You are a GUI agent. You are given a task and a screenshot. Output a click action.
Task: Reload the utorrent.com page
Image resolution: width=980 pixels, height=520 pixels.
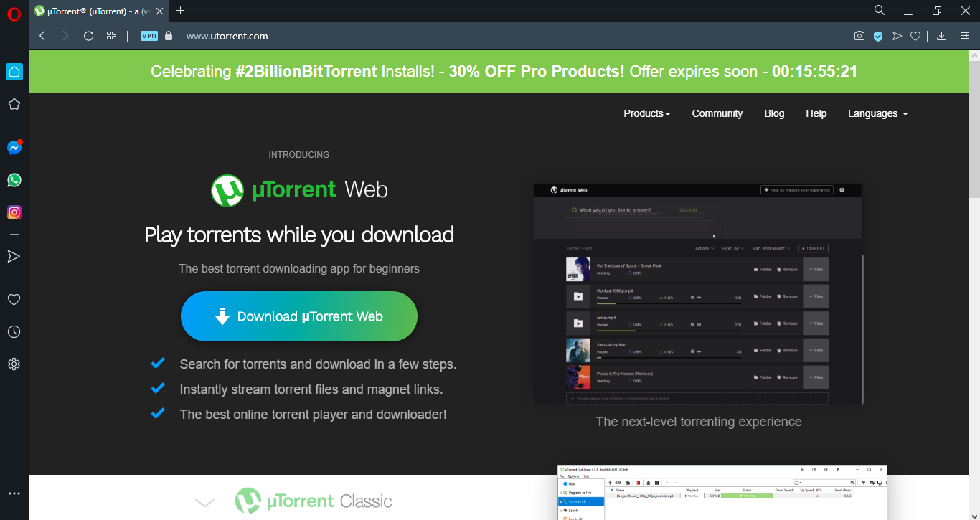click(x=88, y=36)
